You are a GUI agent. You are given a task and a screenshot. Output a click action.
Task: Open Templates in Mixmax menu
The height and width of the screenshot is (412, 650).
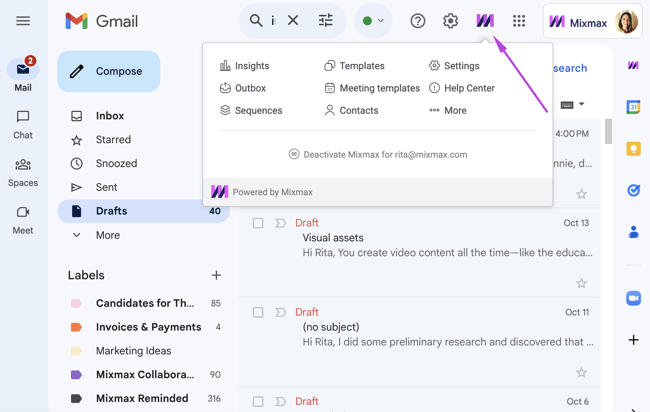click(x=354, y=65)
